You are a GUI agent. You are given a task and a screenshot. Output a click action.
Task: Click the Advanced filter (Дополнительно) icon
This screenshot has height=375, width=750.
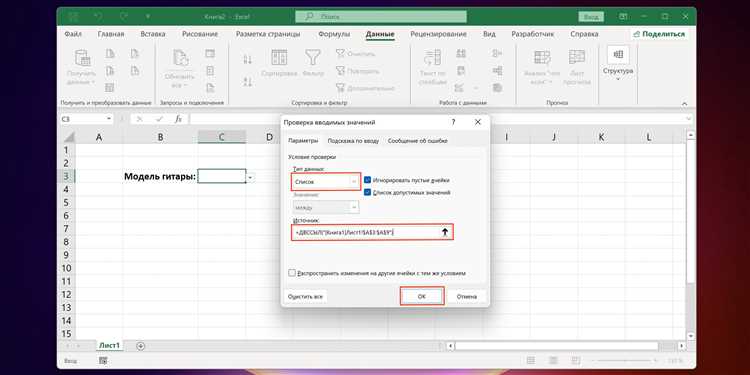[x=340, y=88]
